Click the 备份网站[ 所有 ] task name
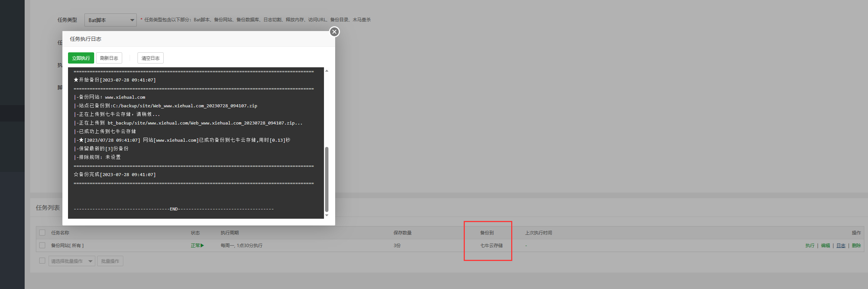 pos(67,246)
